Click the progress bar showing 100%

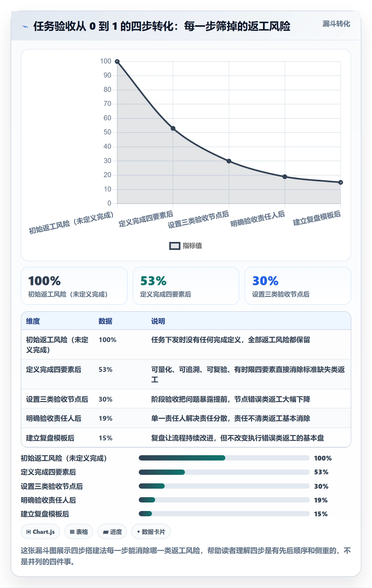coord(224,458)
